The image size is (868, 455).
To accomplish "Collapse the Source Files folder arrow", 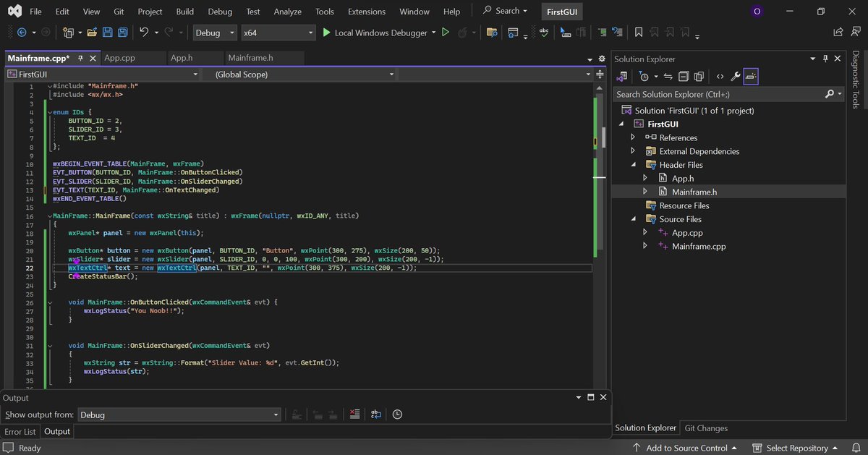I will tap(633, 219).
